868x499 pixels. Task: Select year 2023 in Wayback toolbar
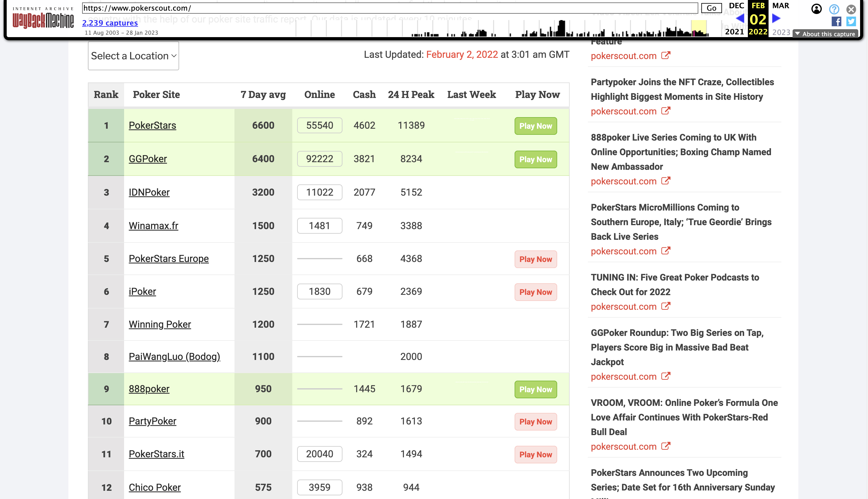pyautogui.click(x=781, y=32)
